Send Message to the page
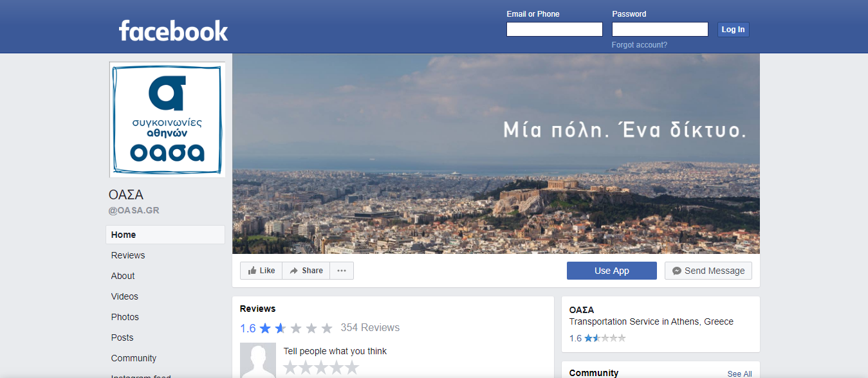Viewport: 868px width, 378px height. click(708, 271)
